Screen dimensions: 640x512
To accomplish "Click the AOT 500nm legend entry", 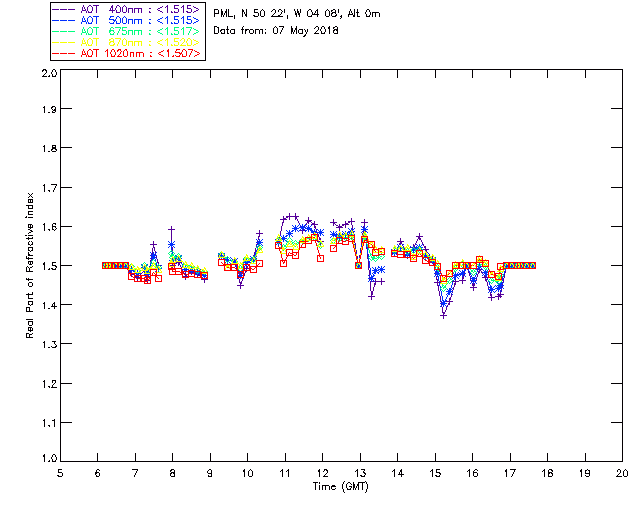I will [127, 20].
